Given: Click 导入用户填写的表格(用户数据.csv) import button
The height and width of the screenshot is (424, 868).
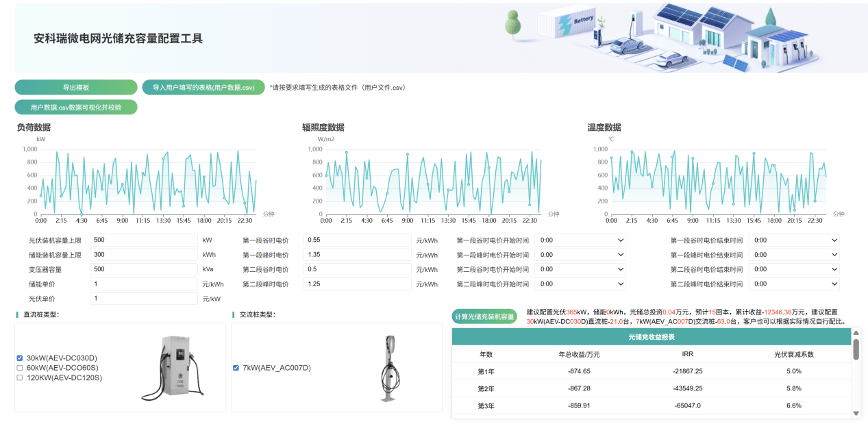Looking at the screenshot, I should [x=203, y=88].
